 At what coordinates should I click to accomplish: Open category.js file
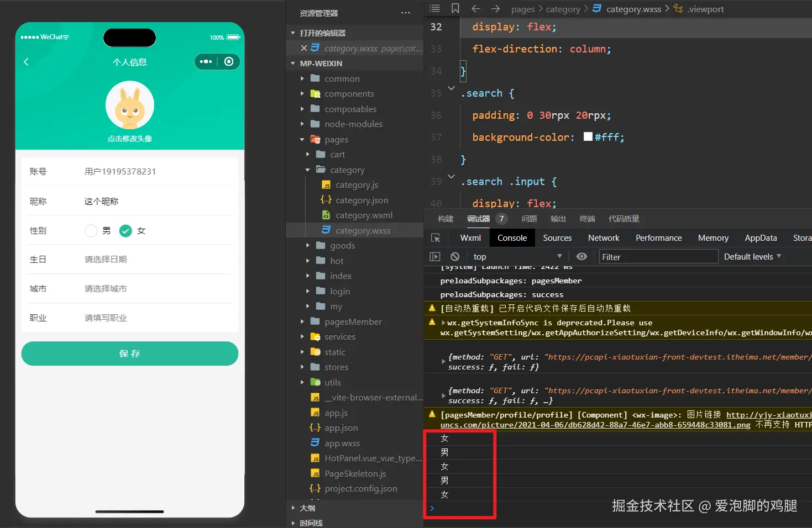[x=357, y=185]
